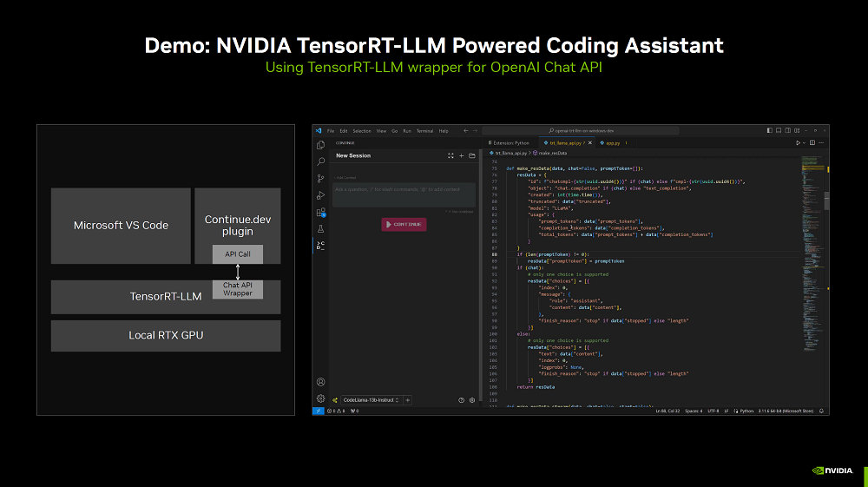868x487 pixels.
Task: Open the Edit menu
Action: click(344, 131)
